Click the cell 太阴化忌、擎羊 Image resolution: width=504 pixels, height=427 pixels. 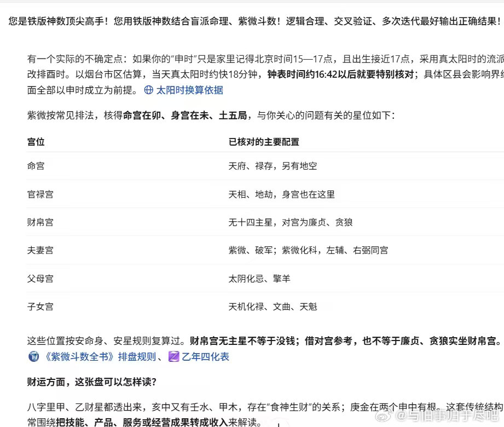coord(259,279)
